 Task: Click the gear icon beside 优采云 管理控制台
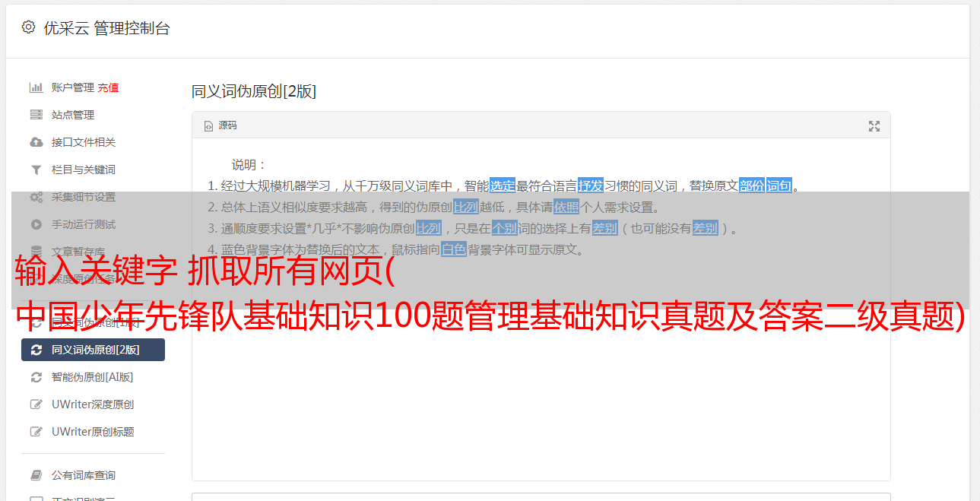pyautogui.click(x=28, y=27)
